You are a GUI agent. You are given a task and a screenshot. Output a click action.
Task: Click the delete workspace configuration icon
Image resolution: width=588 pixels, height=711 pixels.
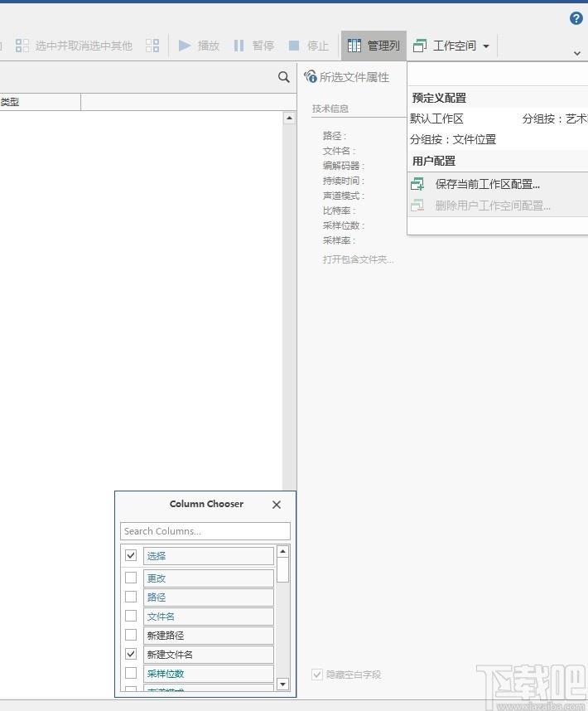click(x=417, y=206)
